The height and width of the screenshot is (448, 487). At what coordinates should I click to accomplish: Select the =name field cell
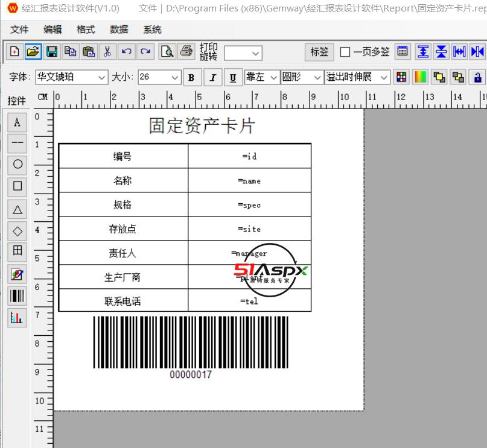coord(250,180)
